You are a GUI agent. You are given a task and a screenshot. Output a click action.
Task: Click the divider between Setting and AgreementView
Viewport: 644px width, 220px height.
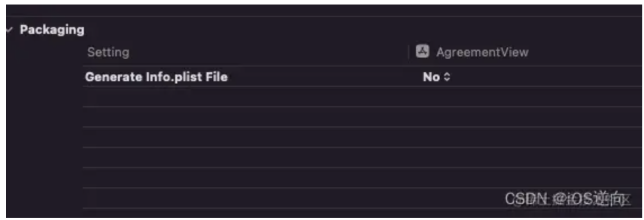click(x=409, y=52)
